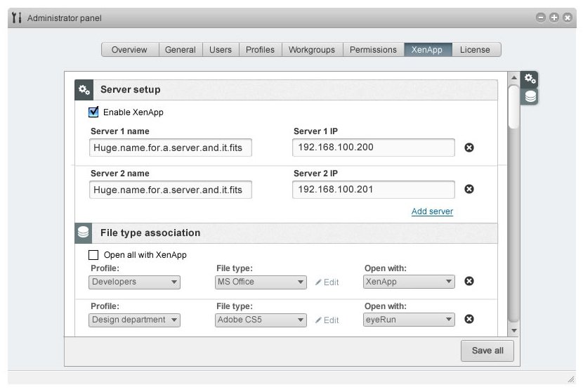The height and width of the screenshot is (392, 583).
Task: Open the XenApp open-with dropdown
Action: point(409,282)
